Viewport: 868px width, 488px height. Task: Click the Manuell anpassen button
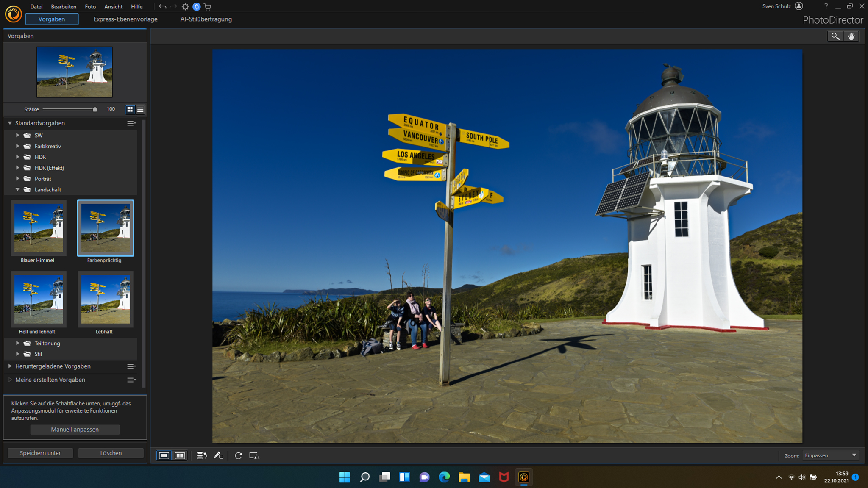pyautogui.click(x=75, y=429)
